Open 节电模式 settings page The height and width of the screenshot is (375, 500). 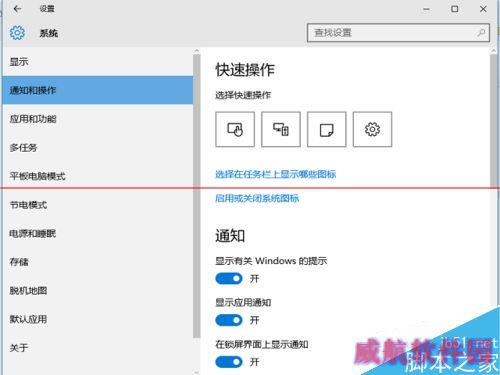point(97,205)
